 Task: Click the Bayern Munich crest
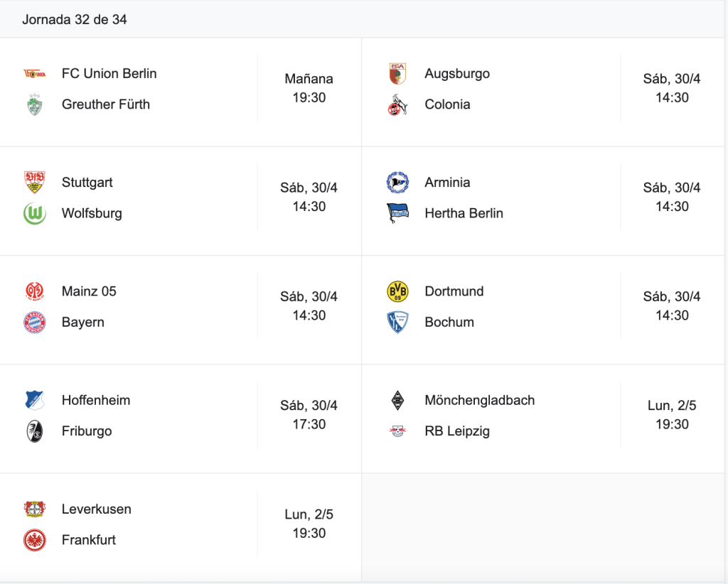35,322
